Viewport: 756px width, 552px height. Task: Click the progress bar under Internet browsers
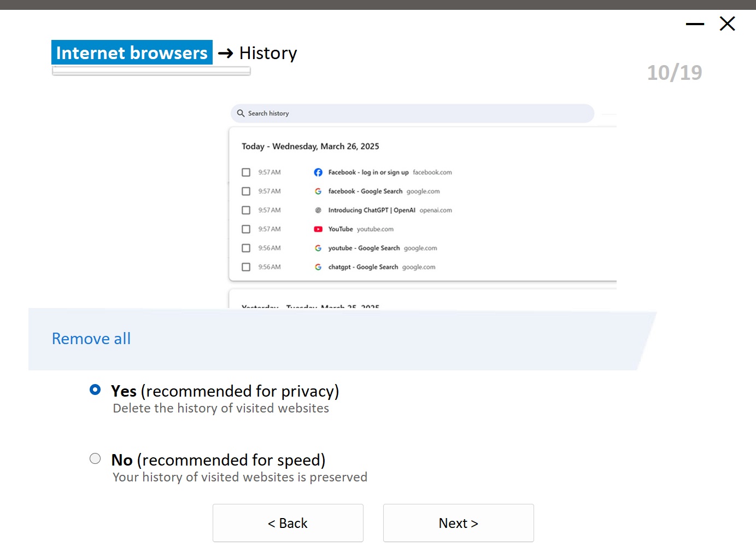tap(151, 71)
